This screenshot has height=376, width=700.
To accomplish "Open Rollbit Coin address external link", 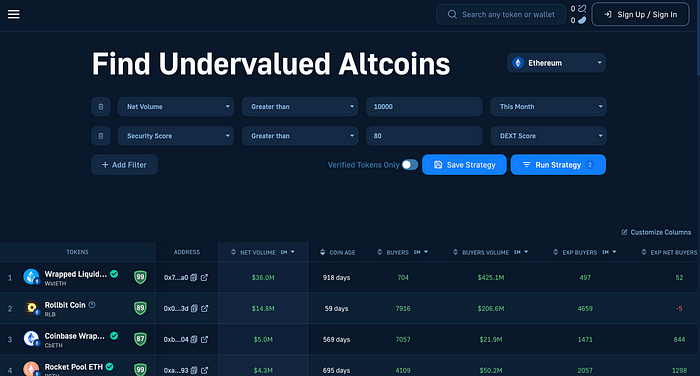I will 204,308.
